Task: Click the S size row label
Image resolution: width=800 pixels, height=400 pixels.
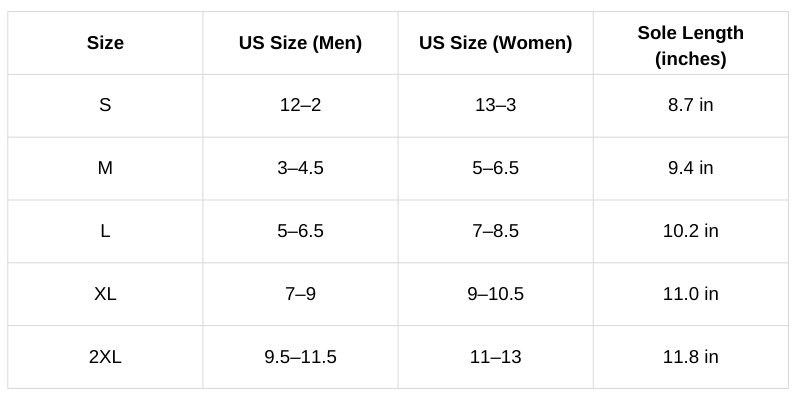Action: [x=105, y=105]
